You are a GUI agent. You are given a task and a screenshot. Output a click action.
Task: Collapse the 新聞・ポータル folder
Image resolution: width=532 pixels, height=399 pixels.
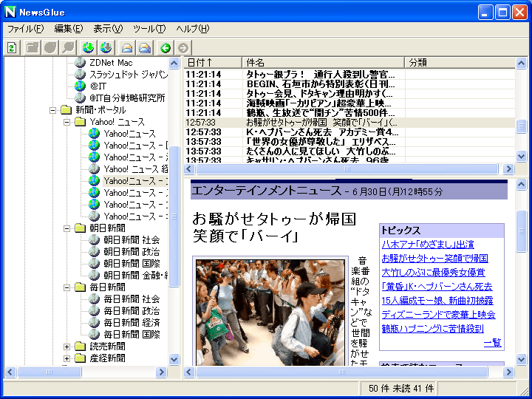tap(52, 110)
